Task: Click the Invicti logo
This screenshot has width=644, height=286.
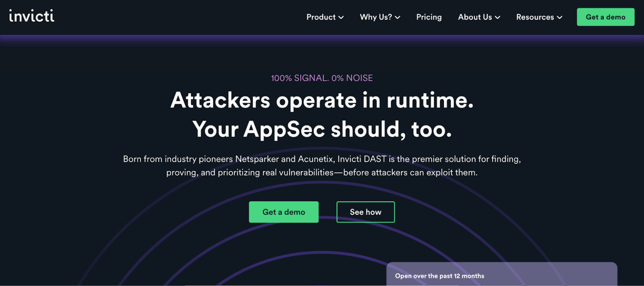Action: (x=31, y=16)
